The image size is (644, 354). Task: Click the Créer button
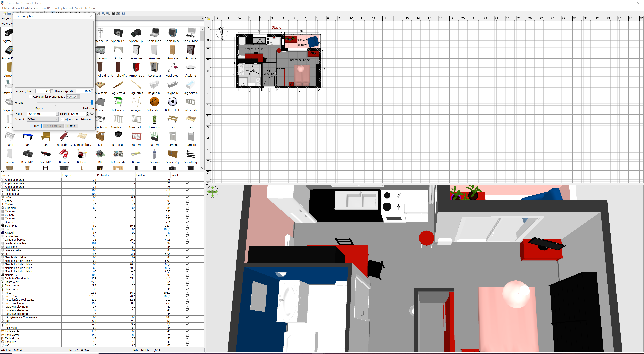coord(36,126)
